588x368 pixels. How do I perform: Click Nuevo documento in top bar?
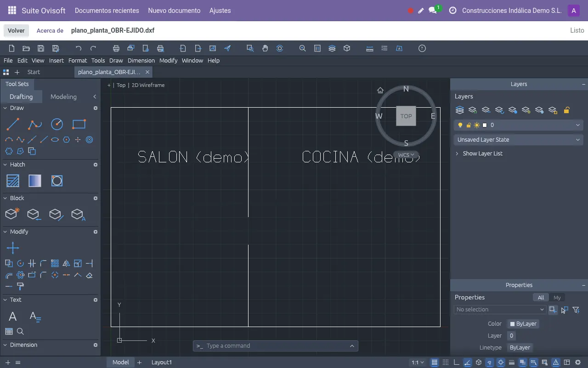click(174, 11)
